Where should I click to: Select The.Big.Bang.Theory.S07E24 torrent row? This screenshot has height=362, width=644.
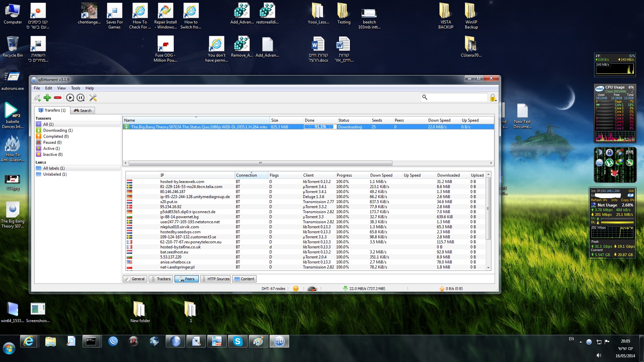point(308,127)
